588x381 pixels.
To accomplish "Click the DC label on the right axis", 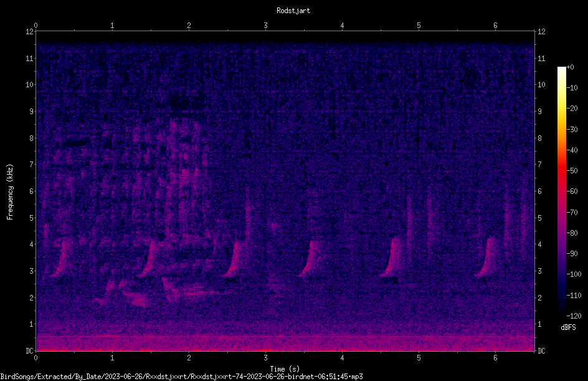I will [541, 351].
